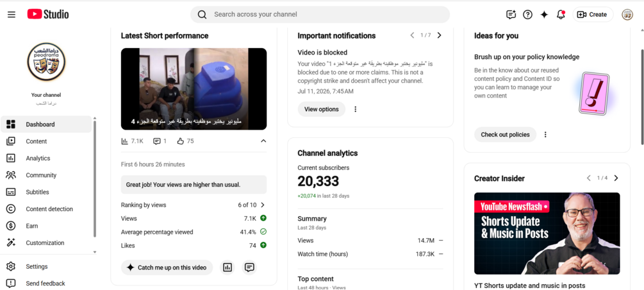Open Content in the sidebar

pyautogui.click(x=46, y=141)
